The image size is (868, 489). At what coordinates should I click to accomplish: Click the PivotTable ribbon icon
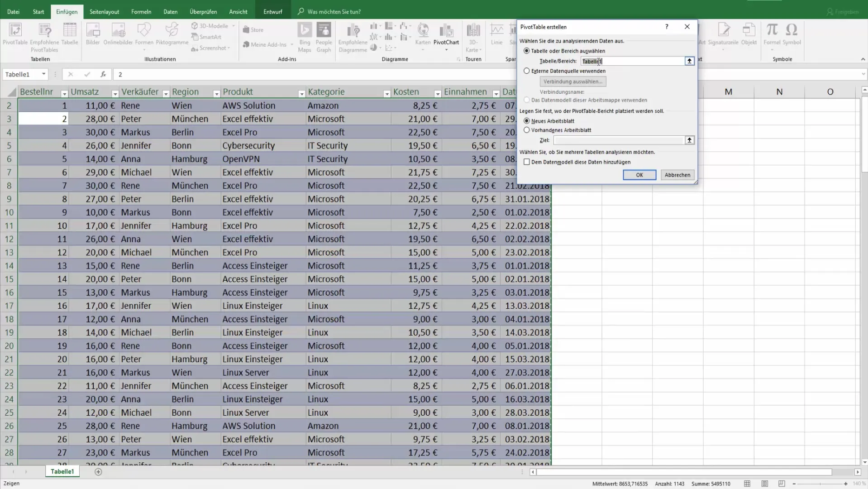pos(15,34)
